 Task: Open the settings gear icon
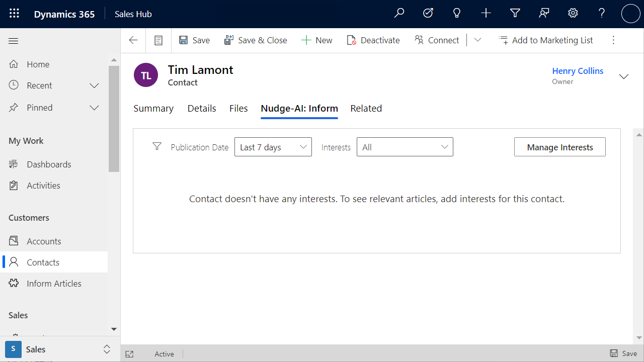573,14
